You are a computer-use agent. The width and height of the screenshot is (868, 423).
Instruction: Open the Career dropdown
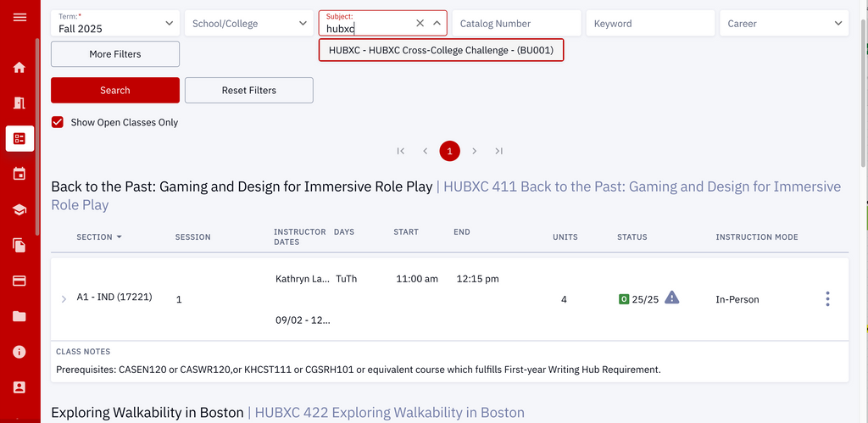pos(784,24)
